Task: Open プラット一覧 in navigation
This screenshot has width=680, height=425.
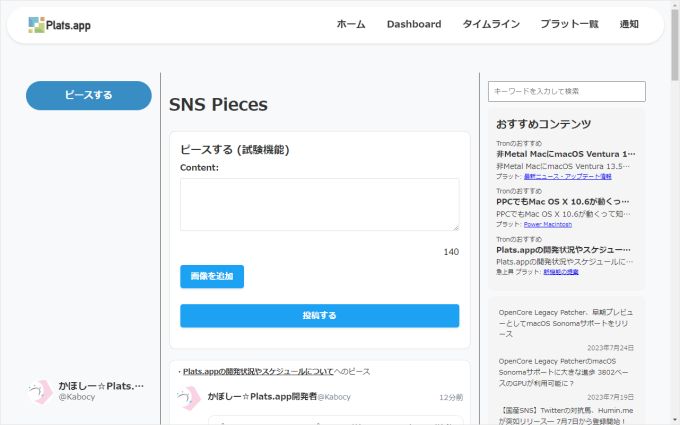Action: point(569,24)
